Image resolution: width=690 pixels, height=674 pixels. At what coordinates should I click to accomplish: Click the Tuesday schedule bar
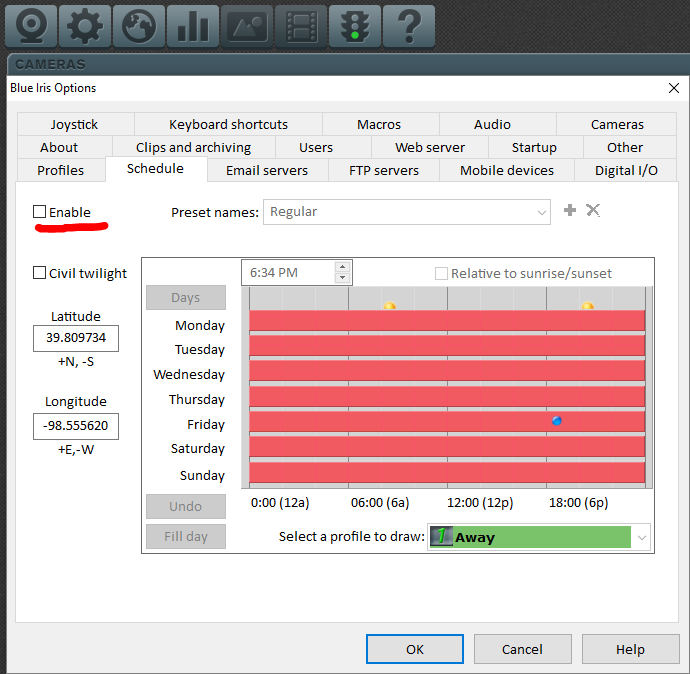(x=447, y=346)
